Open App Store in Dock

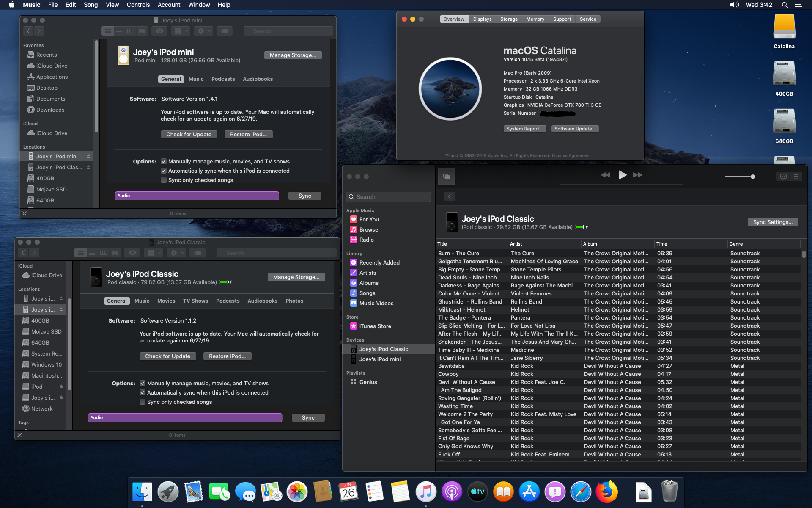529,492
